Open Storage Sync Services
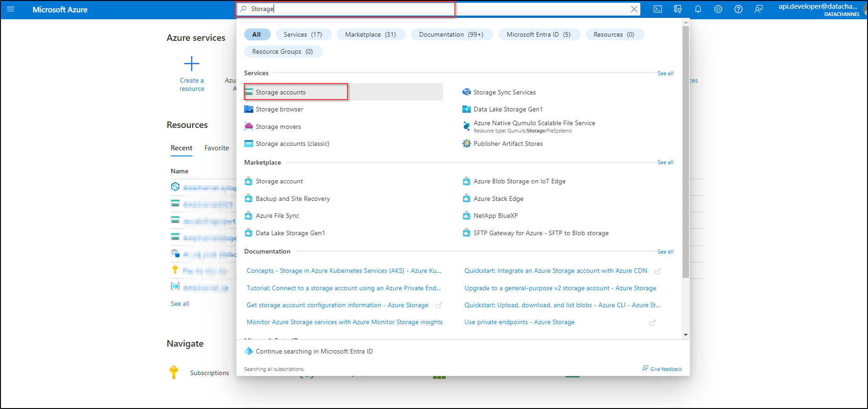Viewport: 868px width, 409px height. click(x=499, y=92)
